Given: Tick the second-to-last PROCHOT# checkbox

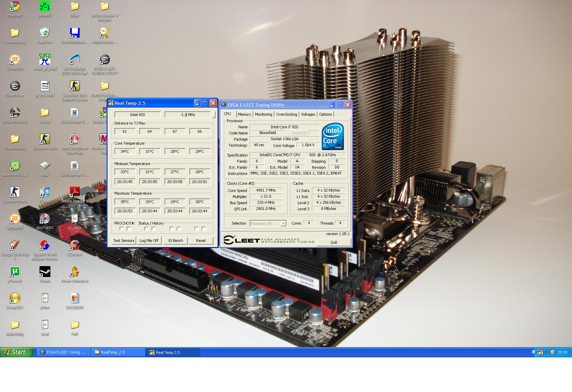Looking at the screenshot, I should click(x=196, y=229).
